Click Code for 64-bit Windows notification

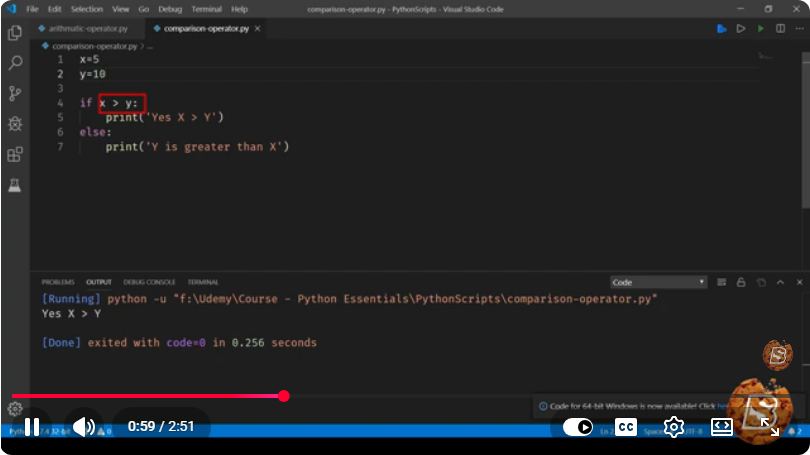pos(632,406)
